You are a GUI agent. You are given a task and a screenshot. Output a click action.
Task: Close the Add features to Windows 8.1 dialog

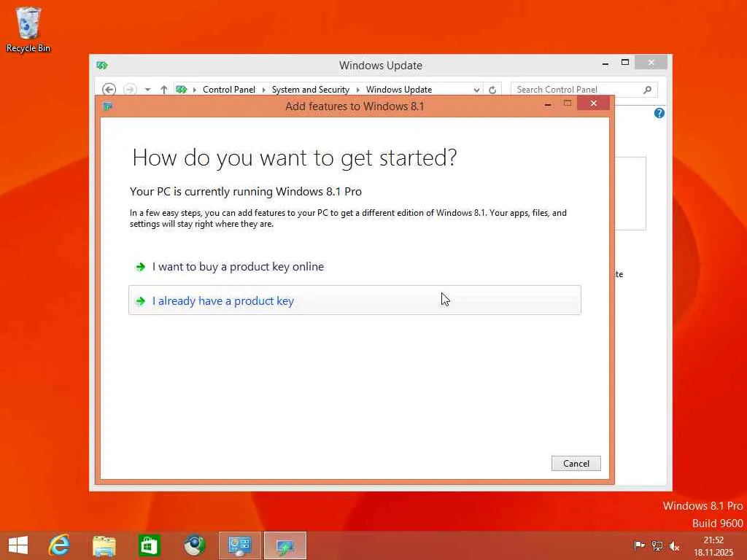pyautogui.click(x=594, y=104)
